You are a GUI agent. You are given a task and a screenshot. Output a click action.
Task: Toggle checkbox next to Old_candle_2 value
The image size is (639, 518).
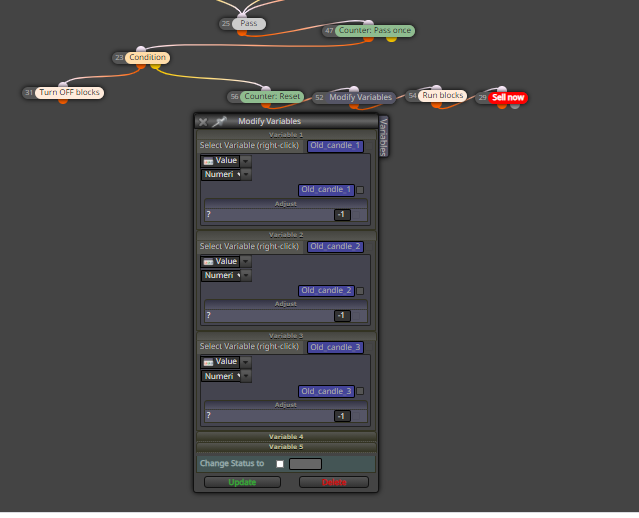click(360, 291)
